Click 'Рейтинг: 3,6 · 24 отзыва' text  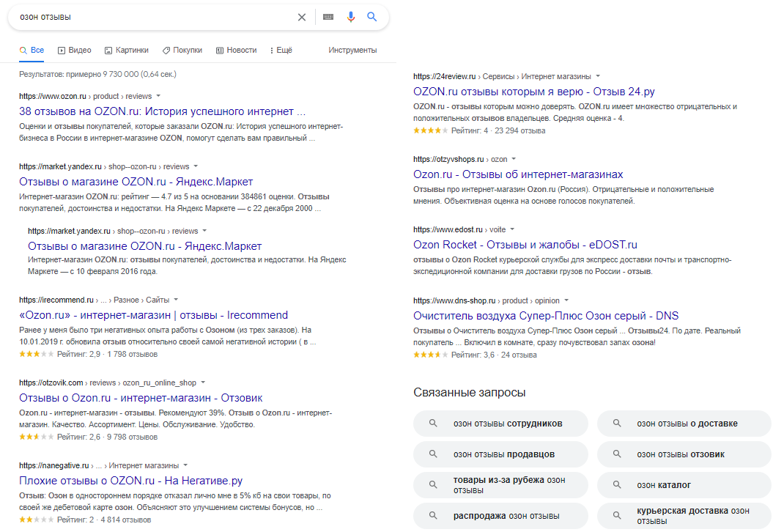click(x=494, y=355)
